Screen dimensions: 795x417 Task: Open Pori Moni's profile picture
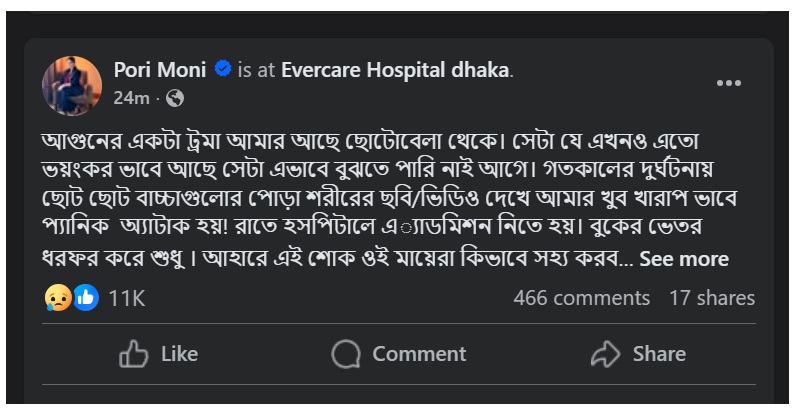71,84
